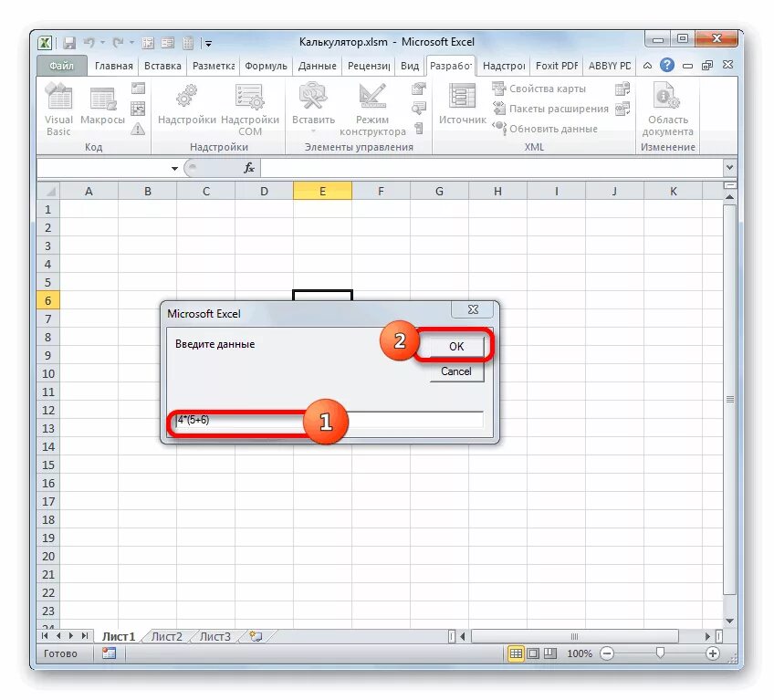Viewport: 774px width, 700px height.
Task: Click the 100% zoom level
Action: [x=579, y=653]
